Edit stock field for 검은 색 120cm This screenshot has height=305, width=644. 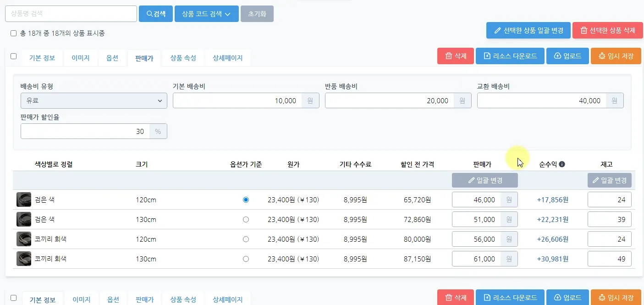click(610, 200)
